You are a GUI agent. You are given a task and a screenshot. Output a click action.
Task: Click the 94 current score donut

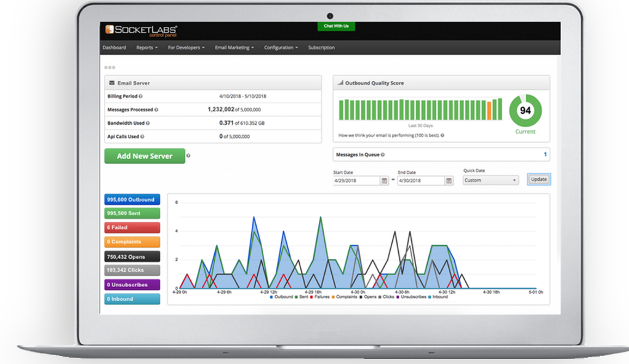tap(525, 111)
